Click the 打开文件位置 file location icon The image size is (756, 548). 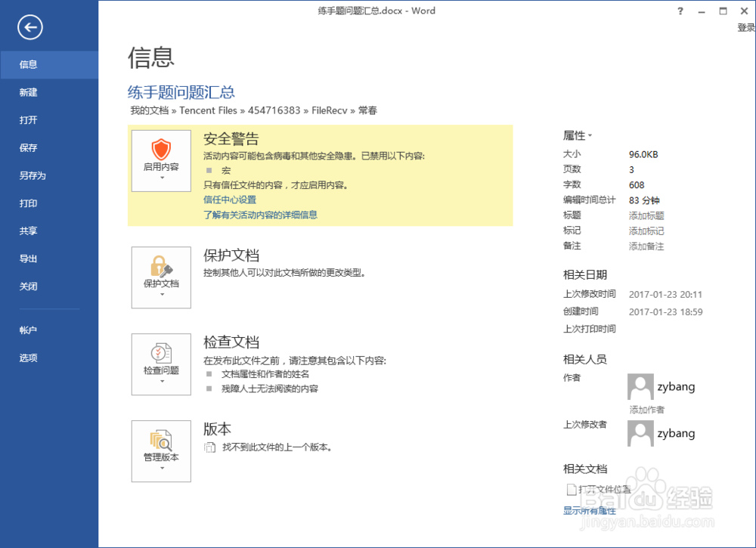tap(572, 489)
